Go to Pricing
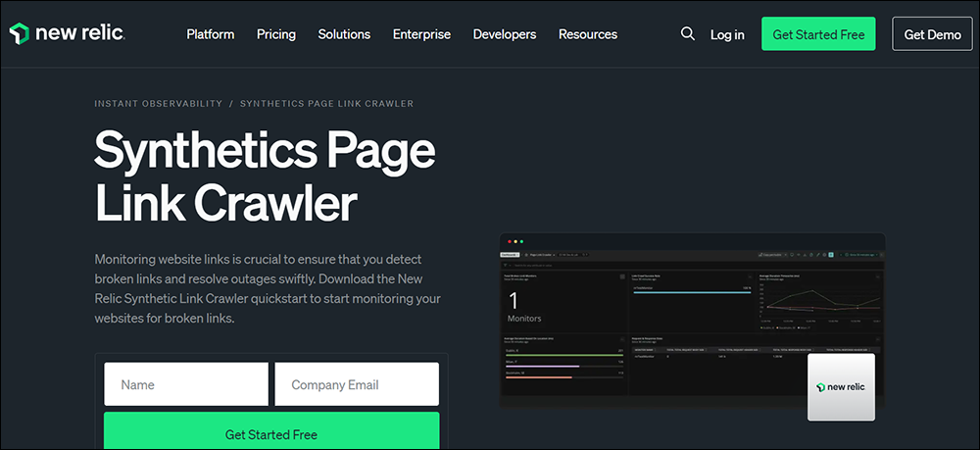980x450 pixels. 276,34
